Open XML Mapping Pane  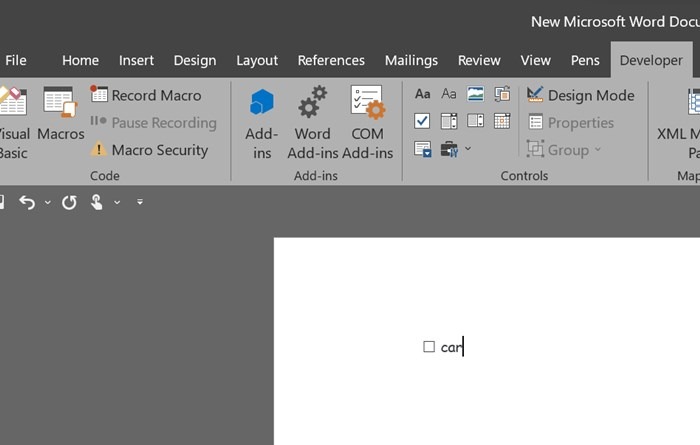[x=679, y=123]
